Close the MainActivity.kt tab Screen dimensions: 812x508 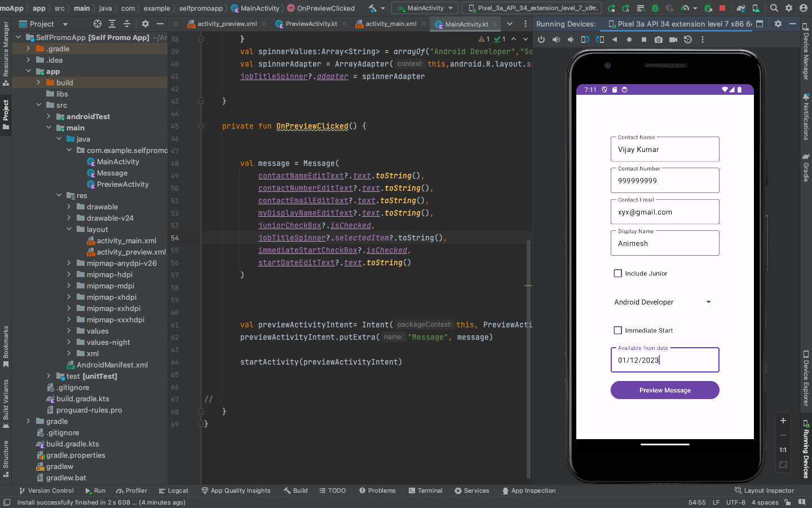pos(495,24)
